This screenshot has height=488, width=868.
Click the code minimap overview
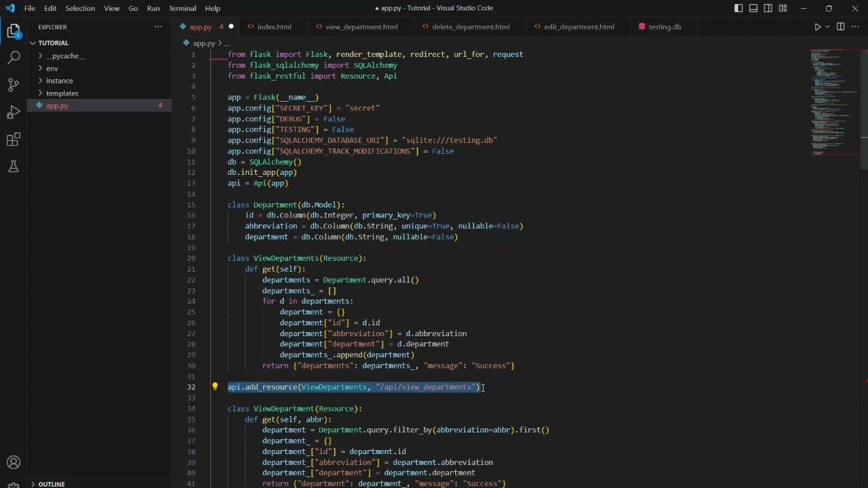834,102
